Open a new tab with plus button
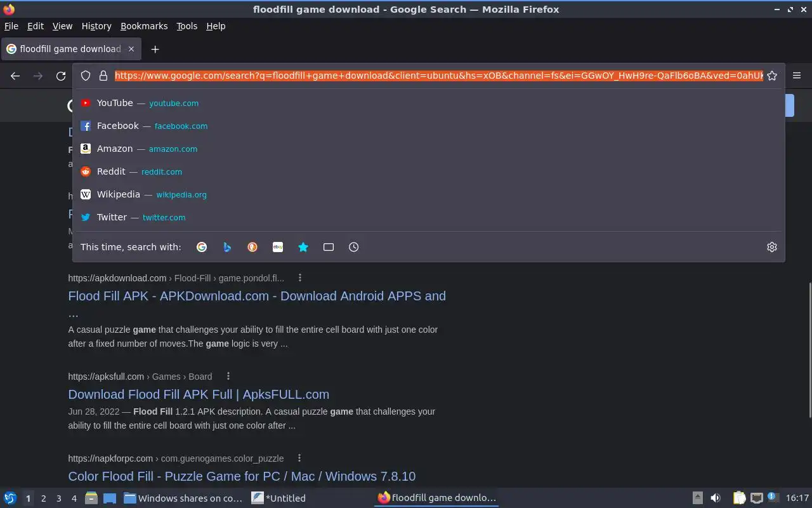Image resolution: width=812 pixels, height=508 pixels. 155,49
